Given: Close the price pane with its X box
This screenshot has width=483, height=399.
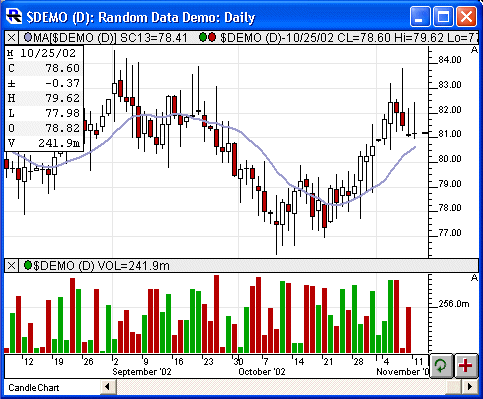Looking at the screenshot, I should coord(11,37).
